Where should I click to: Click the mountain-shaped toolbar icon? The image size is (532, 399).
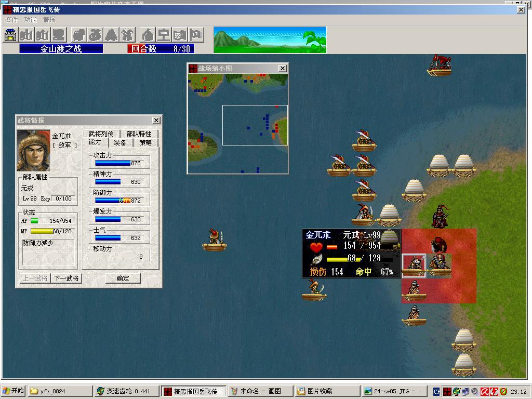(111, 35)
